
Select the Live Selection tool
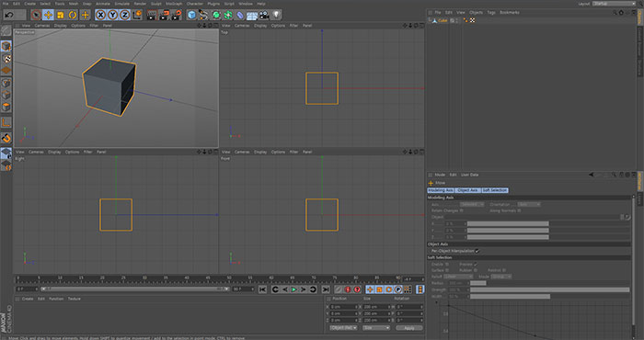36,16
